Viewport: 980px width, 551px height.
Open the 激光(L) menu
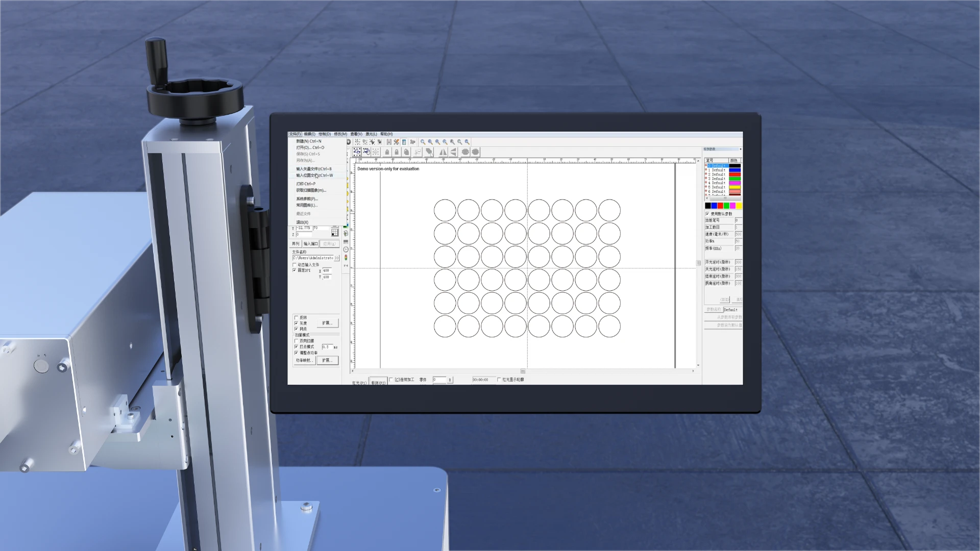point(371,134)
